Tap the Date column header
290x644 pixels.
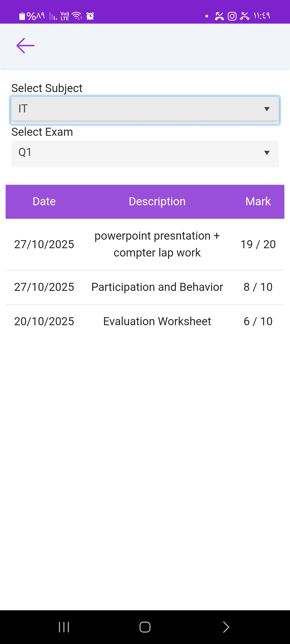coord(44,202)
